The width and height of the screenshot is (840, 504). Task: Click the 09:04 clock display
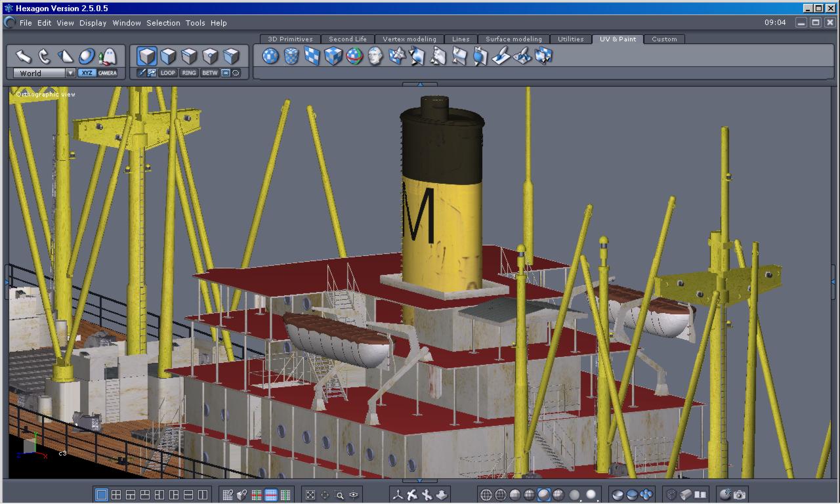[775, 22]
